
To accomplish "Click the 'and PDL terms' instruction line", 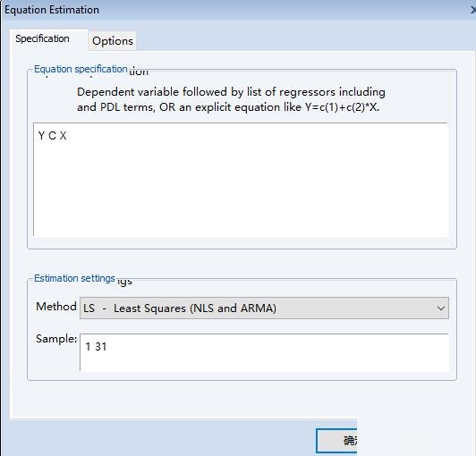I will (x=228, y=107).
